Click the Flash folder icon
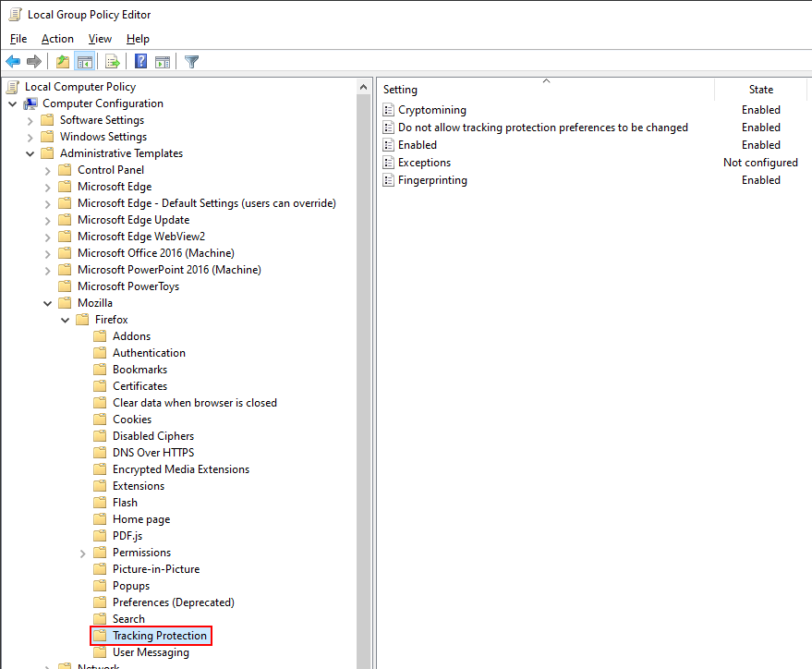 100,503
